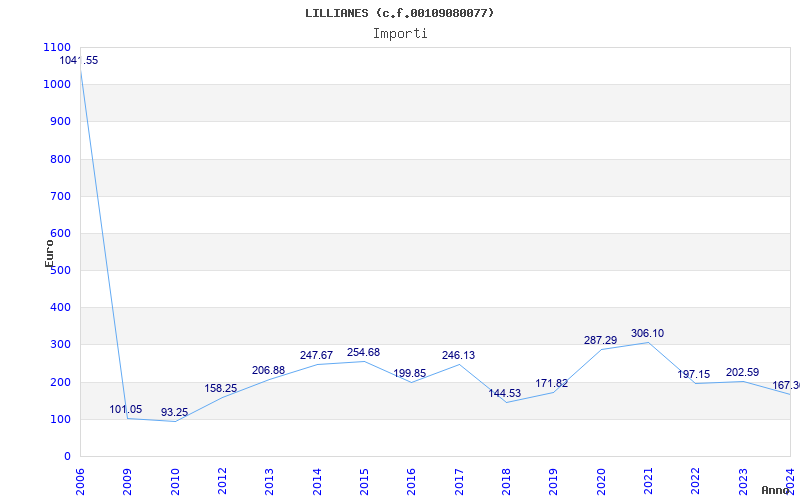The width and height of the screenshot is (800, 500).
Task: Select the 1041.55 data label
Action: pos(79,60)
